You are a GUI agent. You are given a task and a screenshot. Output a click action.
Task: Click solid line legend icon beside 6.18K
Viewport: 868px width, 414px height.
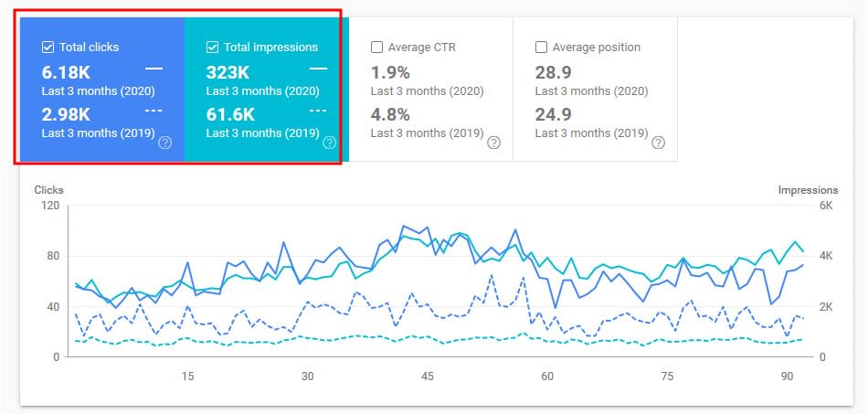click(x=153, y=69)
